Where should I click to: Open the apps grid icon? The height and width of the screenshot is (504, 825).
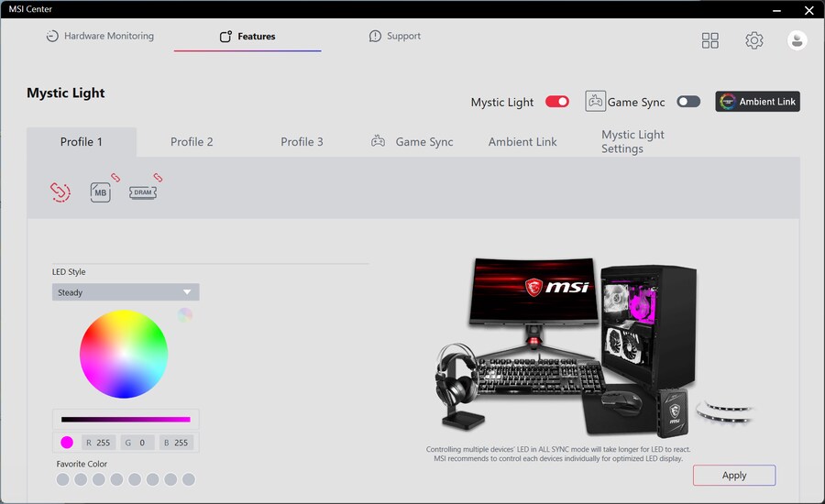pyautogui.click(x=710, y=40)
